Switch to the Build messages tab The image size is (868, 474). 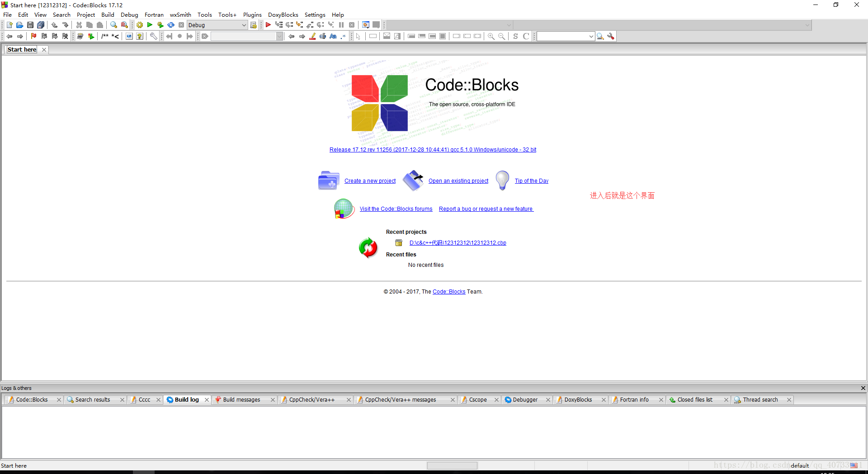click(x=241, y=400)
